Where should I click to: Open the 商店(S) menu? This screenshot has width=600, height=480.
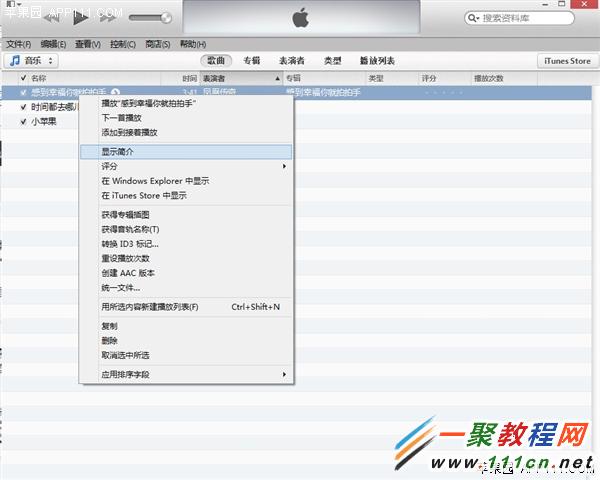(x=158, y=44)
